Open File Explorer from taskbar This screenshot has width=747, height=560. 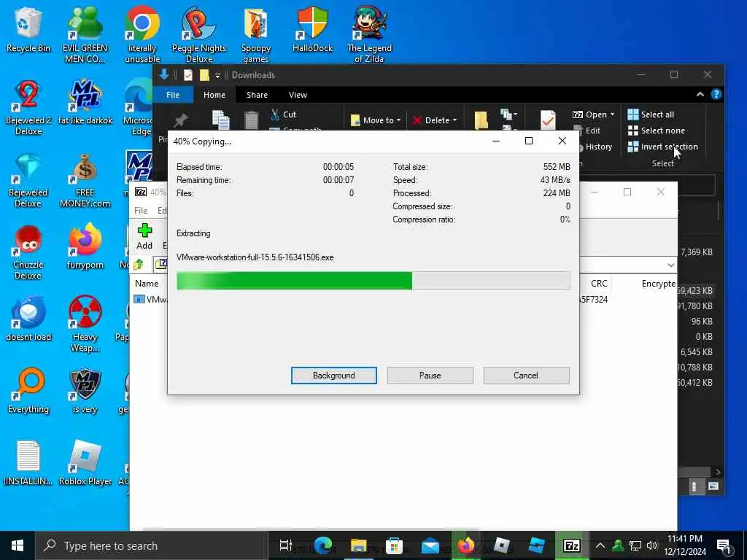tap(358, 545)
